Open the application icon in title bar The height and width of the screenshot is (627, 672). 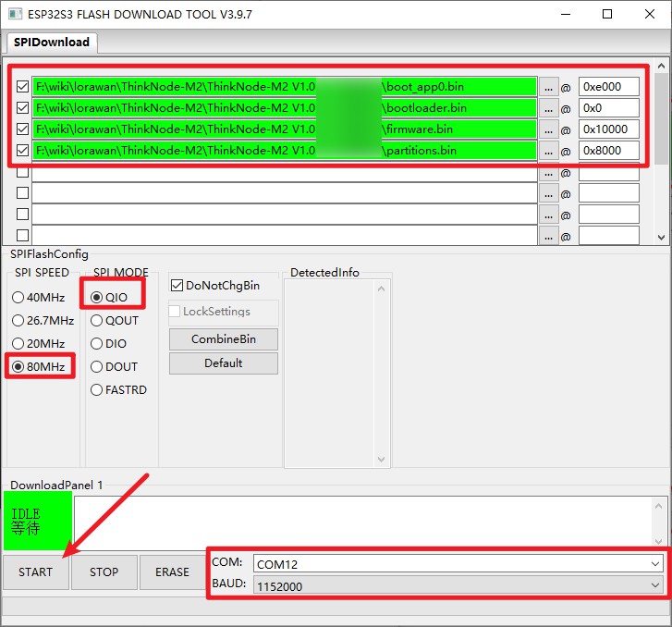[15, 14]
